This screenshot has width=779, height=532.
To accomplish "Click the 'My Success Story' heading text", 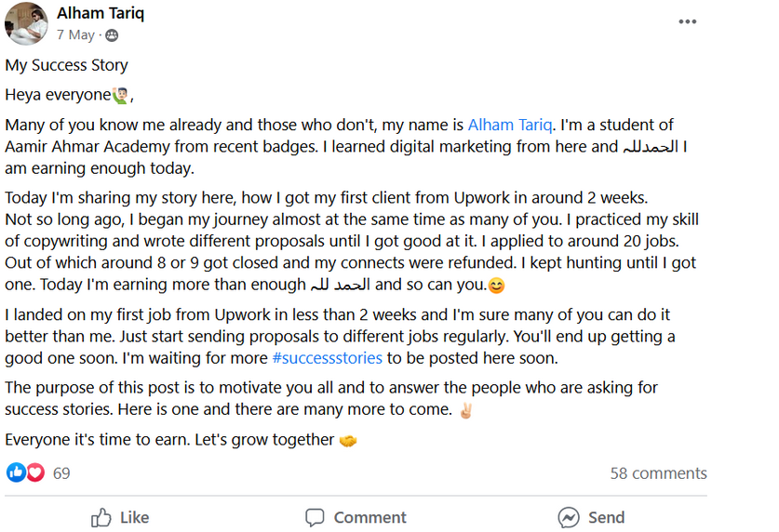I will (x=67, y=65).
